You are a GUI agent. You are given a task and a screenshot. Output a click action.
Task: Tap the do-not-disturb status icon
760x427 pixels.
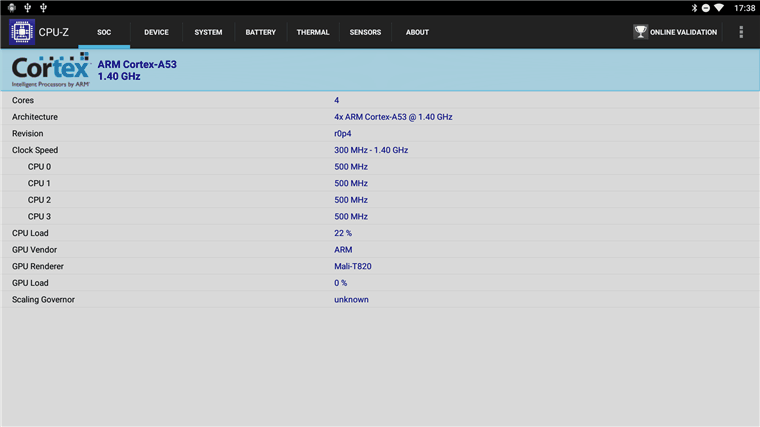point(706,8)
